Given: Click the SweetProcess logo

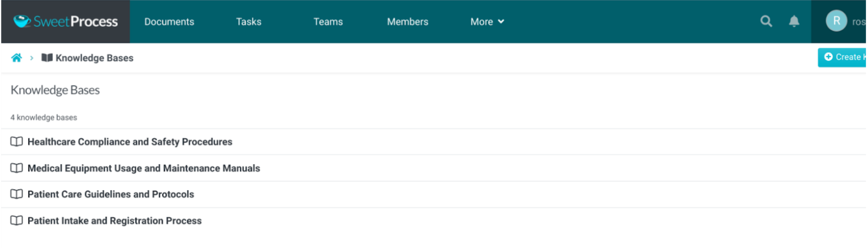Looking at the screenshot, I should (65, 22).
